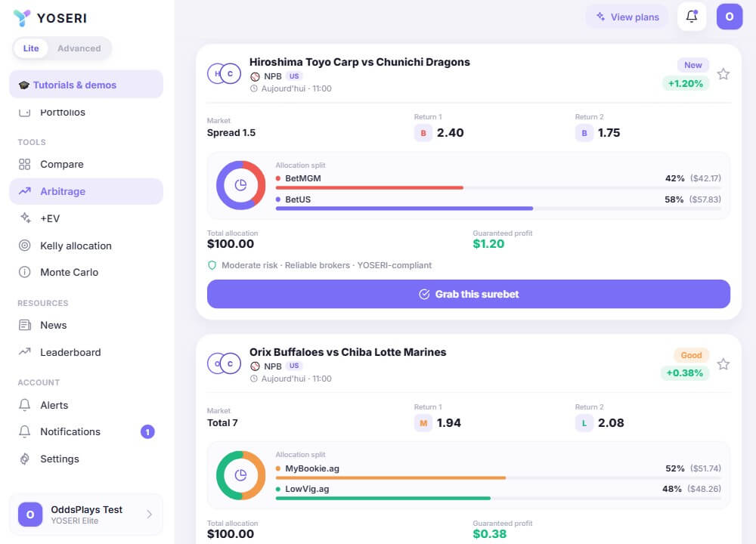Click the Alerts bell icon in the sidebar
756x544 pixels.
(x=25, y=405)
